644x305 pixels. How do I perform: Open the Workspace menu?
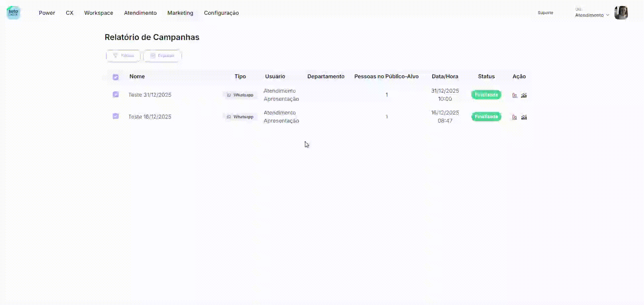(x=99, y=13)
